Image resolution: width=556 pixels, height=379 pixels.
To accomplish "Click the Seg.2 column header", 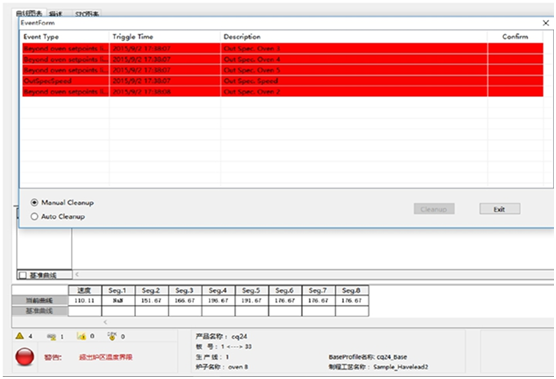I will coord(151,290).
